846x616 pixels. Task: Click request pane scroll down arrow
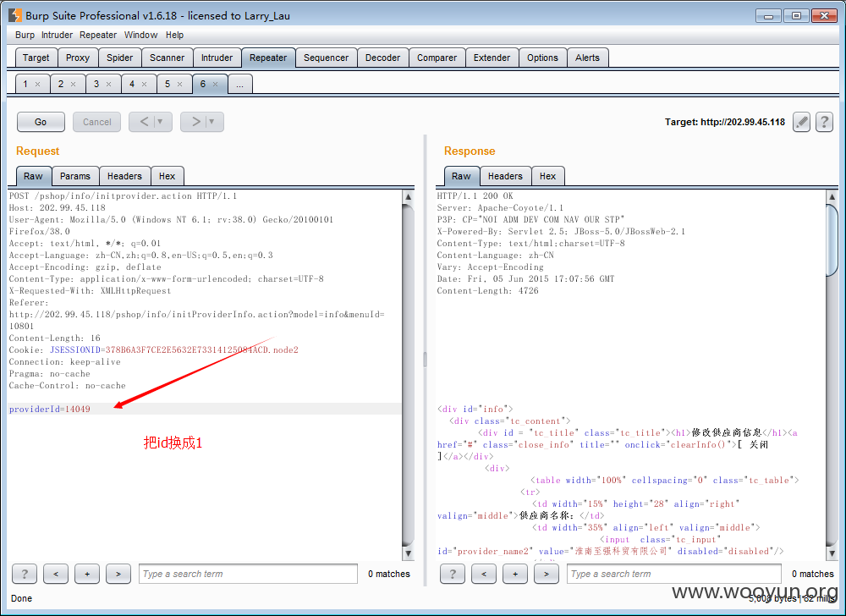[409, 553]
